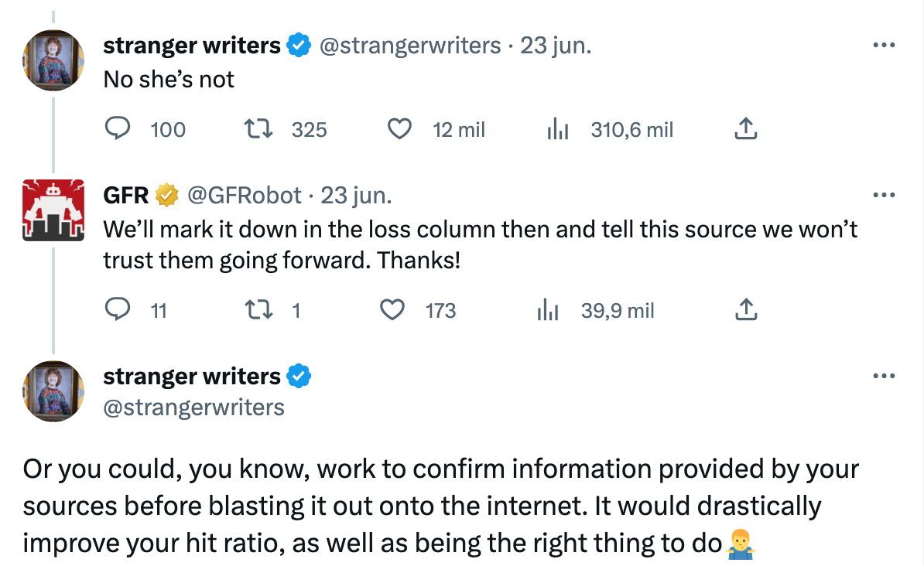This screenshot has height=566, width=924.
Task: Click stranger writers avatar on the bottom tweet
Action: pyautogui.click(x=53, y=391)
